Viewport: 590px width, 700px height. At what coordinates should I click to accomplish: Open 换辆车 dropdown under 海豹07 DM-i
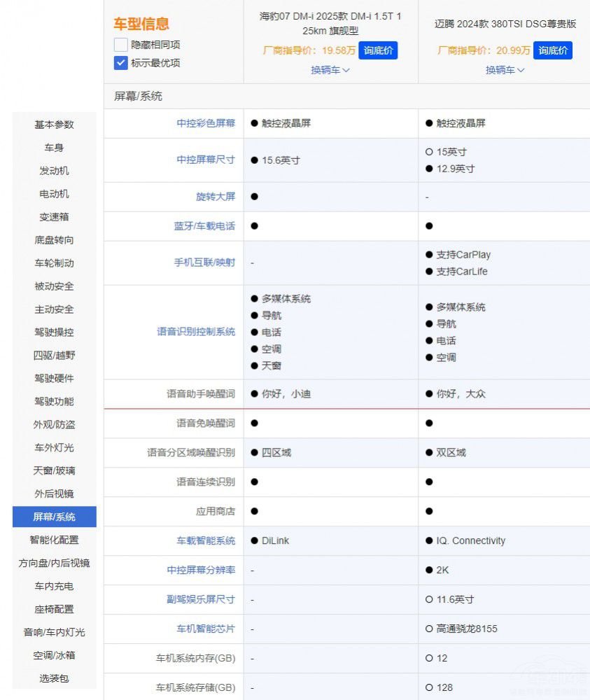coord(330,70)
